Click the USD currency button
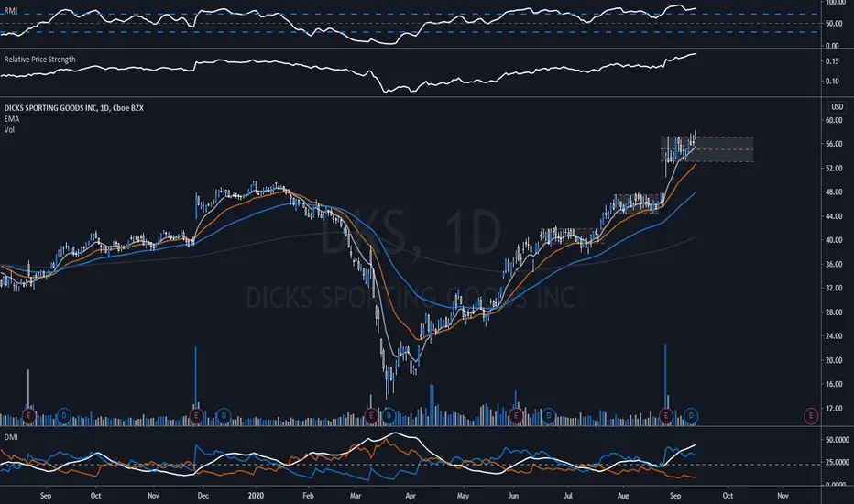The image size is (854, 504). [x=837, y=107]
